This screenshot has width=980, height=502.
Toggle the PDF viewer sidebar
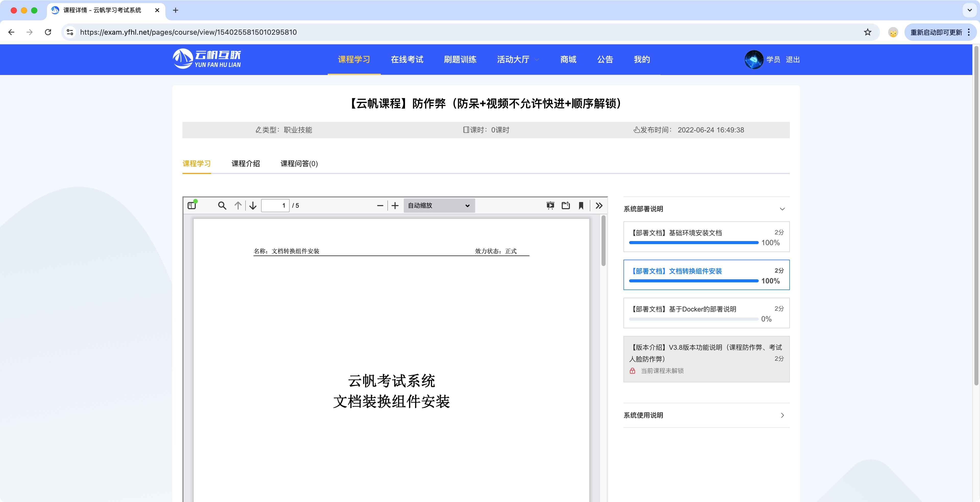(x=192, y=205)
